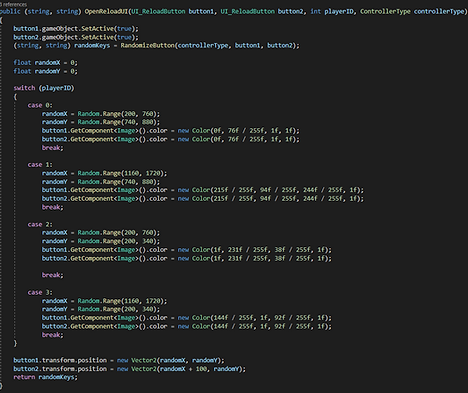Click the 'int playerID' parameter in the signature

(332, 11)
